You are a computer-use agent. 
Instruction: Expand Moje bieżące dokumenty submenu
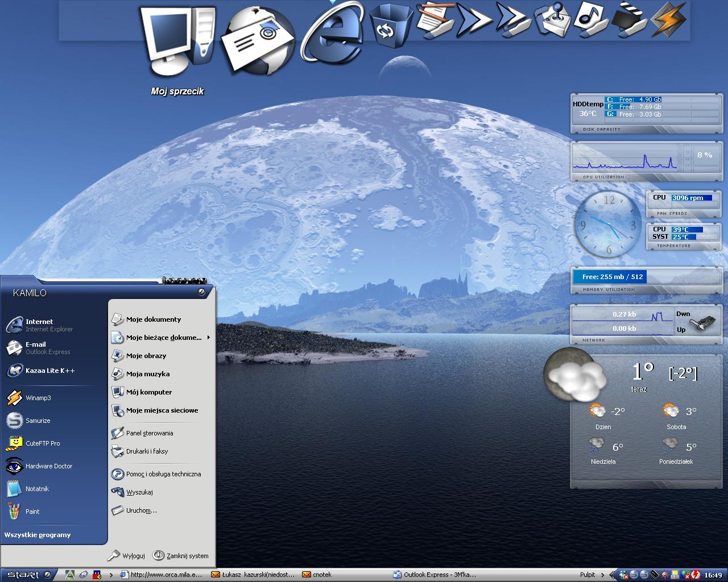click(x=161, y=338)
